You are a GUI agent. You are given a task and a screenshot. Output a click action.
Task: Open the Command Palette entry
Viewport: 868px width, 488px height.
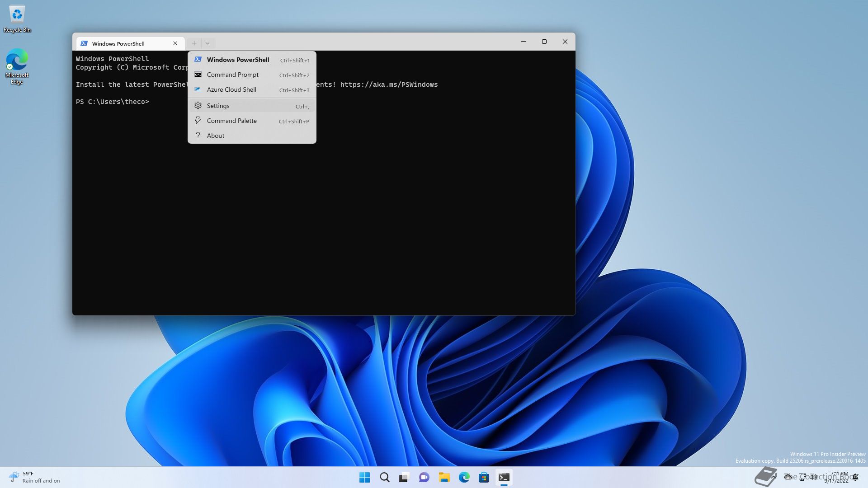(x=252, y=121)
